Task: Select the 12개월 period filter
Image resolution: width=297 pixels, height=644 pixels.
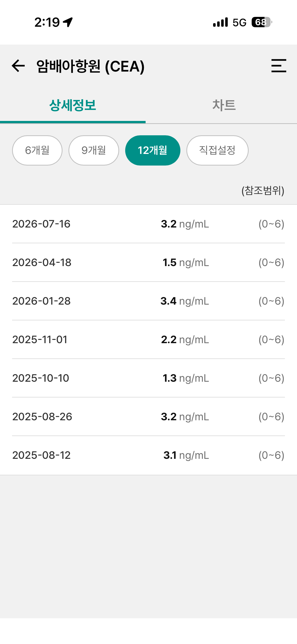Action: (x=153, y=150)
